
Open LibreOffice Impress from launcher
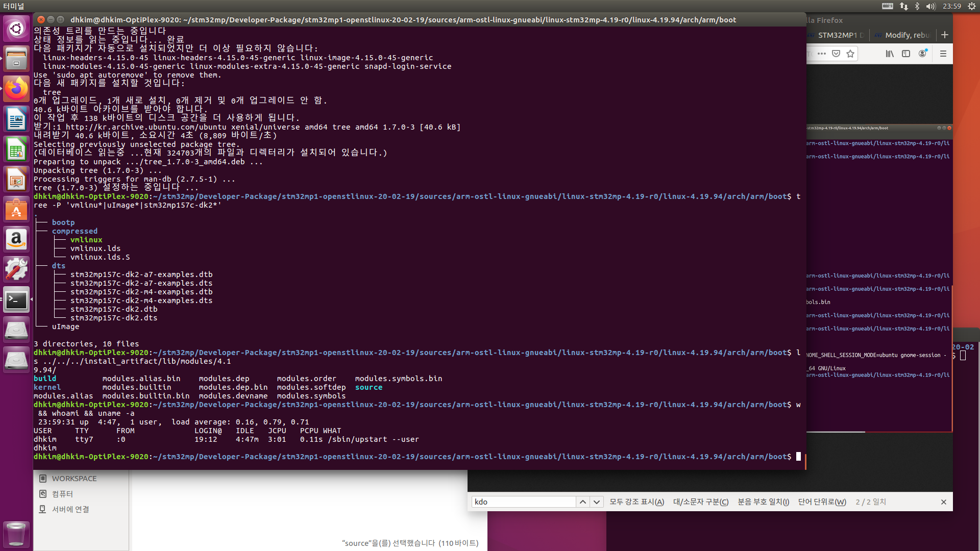16,179
